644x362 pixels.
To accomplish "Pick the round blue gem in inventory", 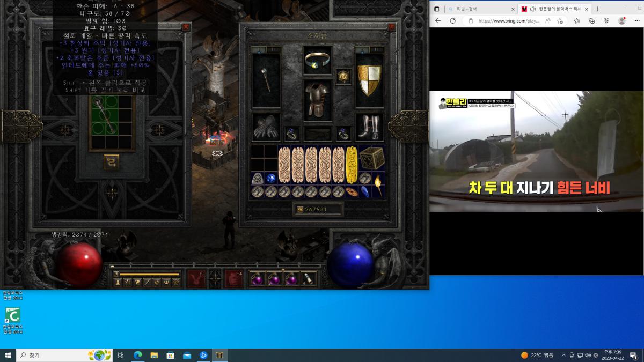I will pyautogui.click(x=271, y=178).
